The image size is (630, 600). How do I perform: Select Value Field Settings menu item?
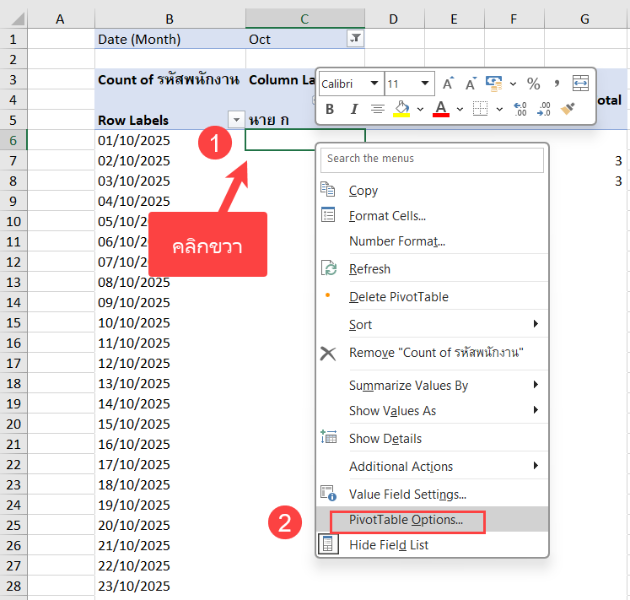point(407,494)
